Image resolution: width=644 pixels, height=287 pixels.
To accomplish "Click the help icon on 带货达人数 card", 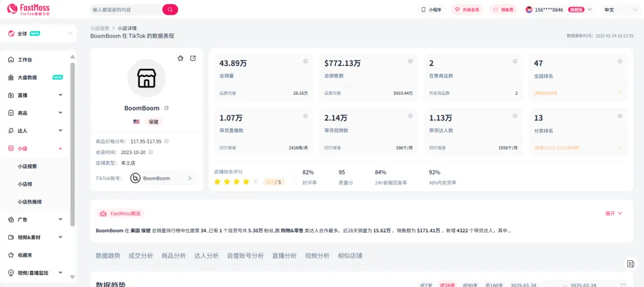I will point(515,116).
